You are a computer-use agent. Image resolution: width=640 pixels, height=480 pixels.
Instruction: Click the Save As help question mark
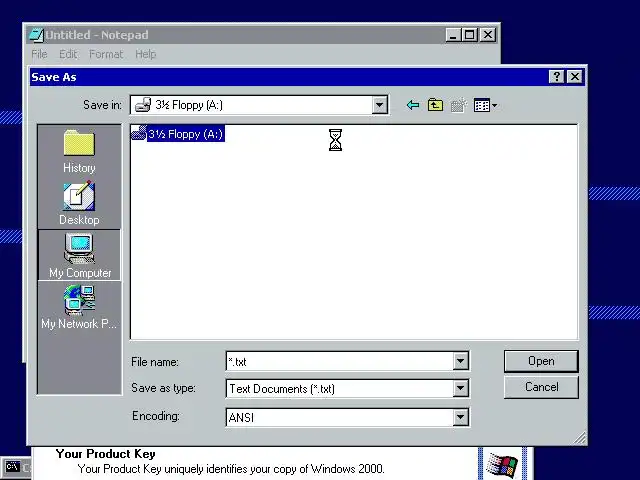[556, 77]
